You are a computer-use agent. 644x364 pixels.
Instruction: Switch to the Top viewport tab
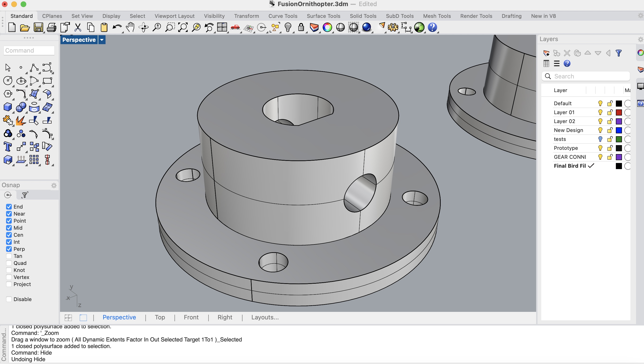[x=160, y=318]
